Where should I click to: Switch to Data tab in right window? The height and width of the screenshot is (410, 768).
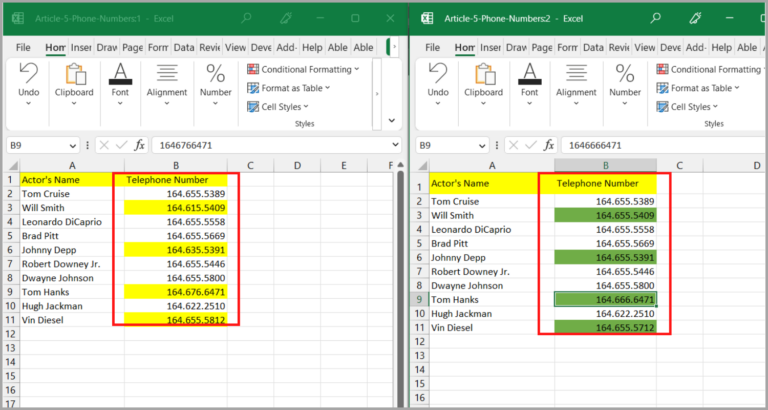594,47
